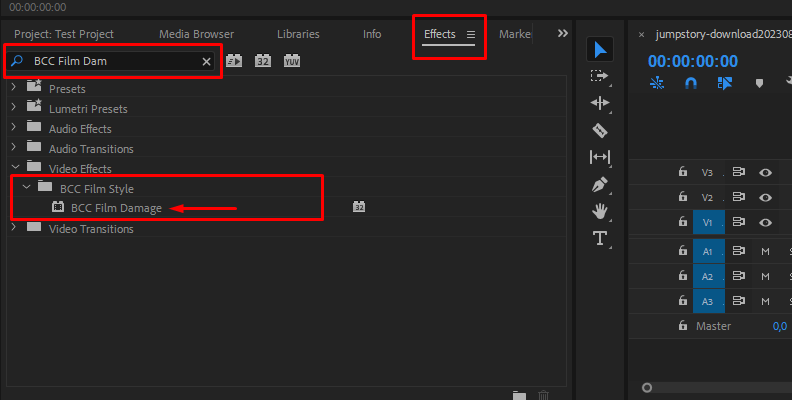Select the Slip tool
This screenshot has width=792, height=400.
600,157
